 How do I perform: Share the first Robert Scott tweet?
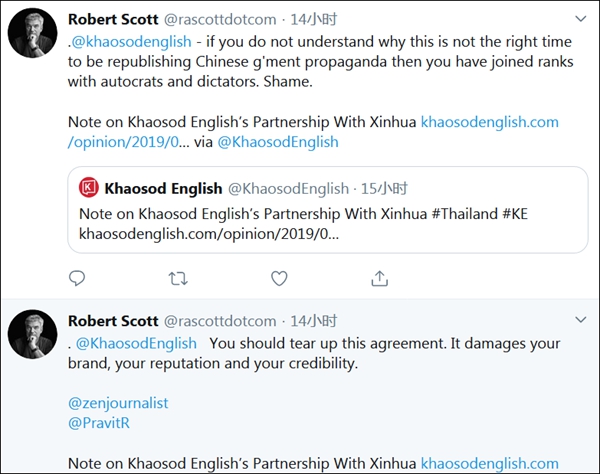tap(380, 277)
